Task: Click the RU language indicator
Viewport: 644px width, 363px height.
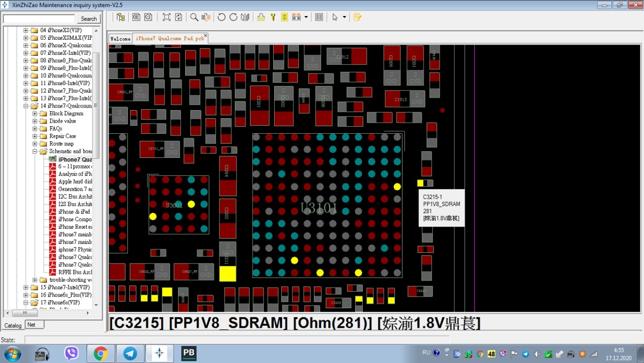Action: tap(426, 353)
